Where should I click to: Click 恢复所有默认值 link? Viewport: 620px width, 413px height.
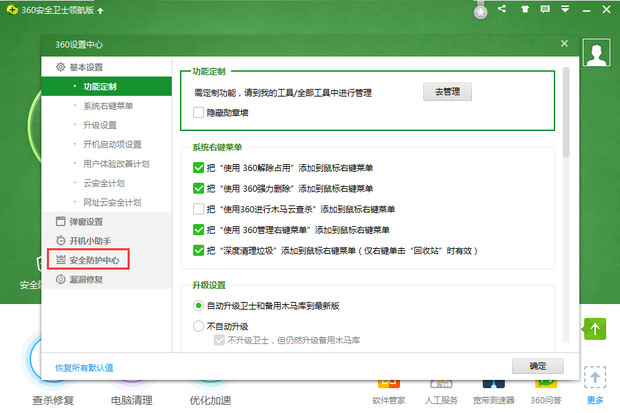pyautogui.click(x=84, y=368)
